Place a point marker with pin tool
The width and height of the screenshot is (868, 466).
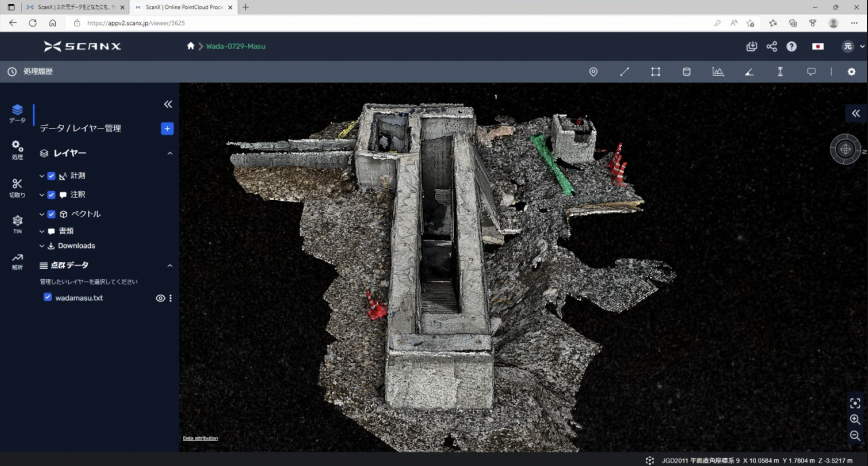coord(593,72)
